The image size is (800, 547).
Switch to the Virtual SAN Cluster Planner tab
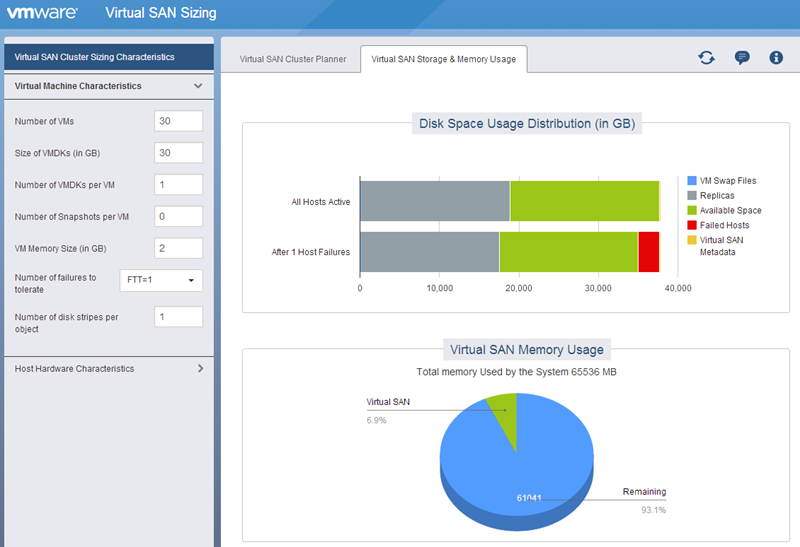pyautogui.click(x=293, y=59)
